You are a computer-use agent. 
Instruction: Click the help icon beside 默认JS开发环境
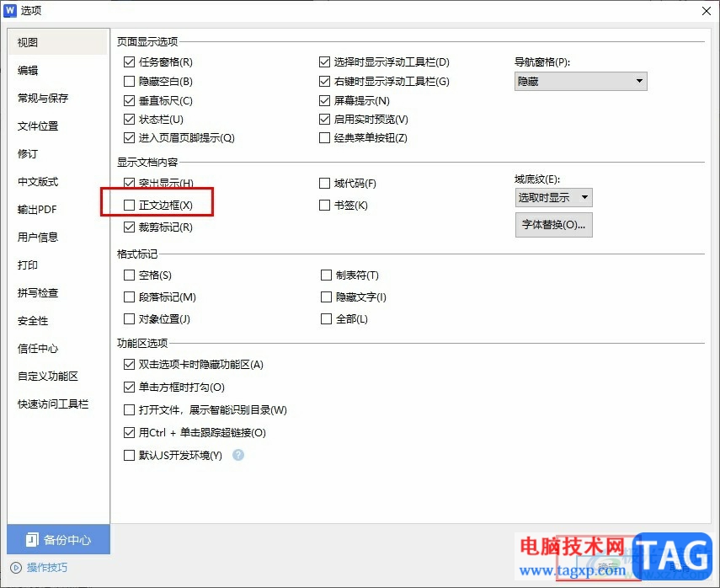[x=238, y=455]
